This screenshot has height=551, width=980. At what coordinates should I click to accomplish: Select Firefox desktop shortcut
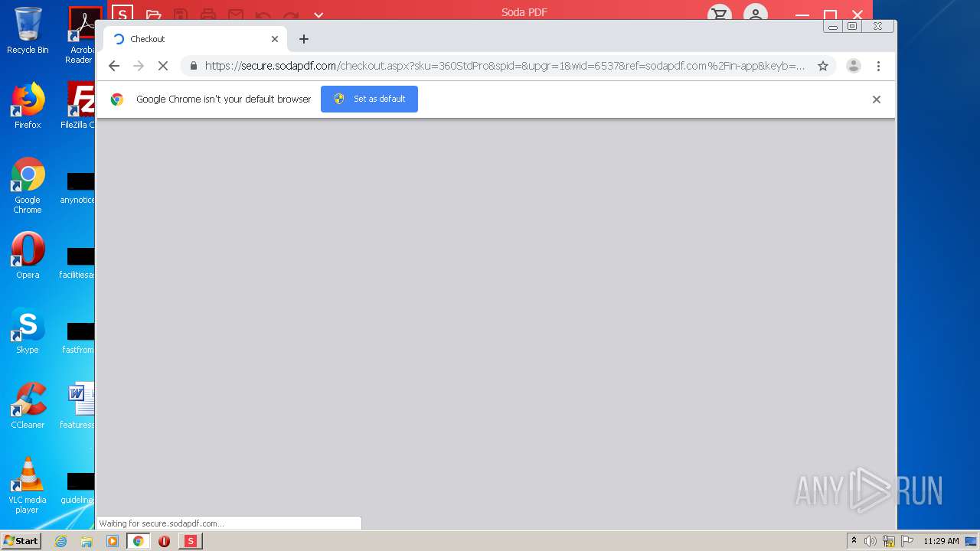28,106
